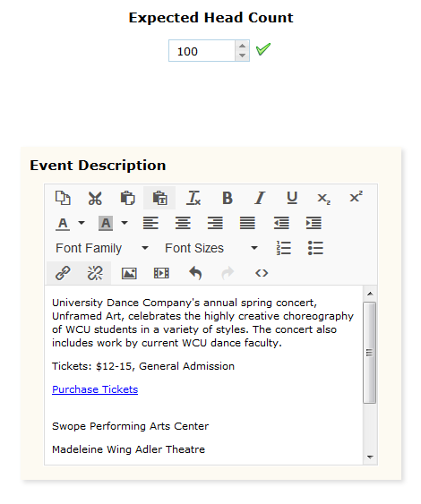This screenshot has width=421, height=504.
Task: Click the Expected Head Count input field
Action: click(202, 51)
